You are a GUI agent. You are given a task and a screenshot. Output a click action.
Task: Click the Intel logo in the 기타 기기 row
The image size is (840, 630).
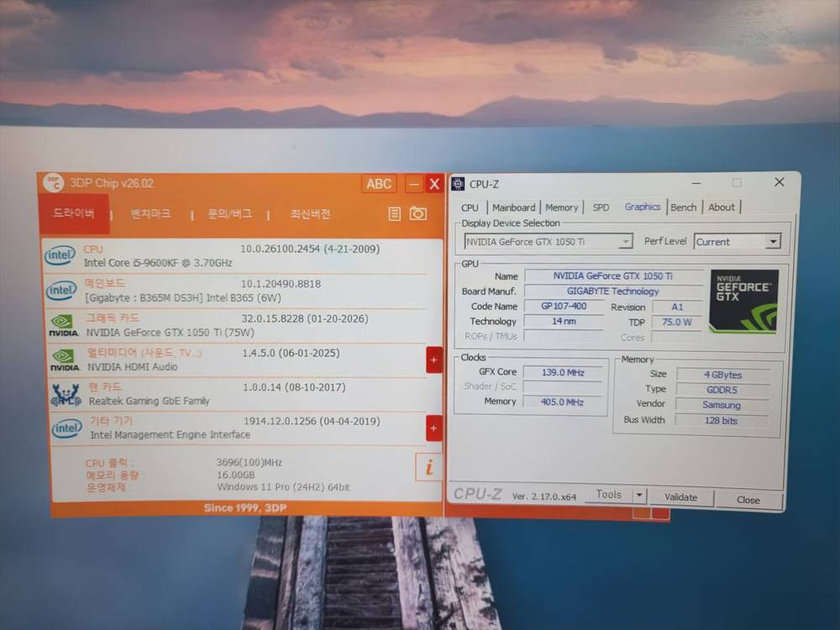(67, 428)
